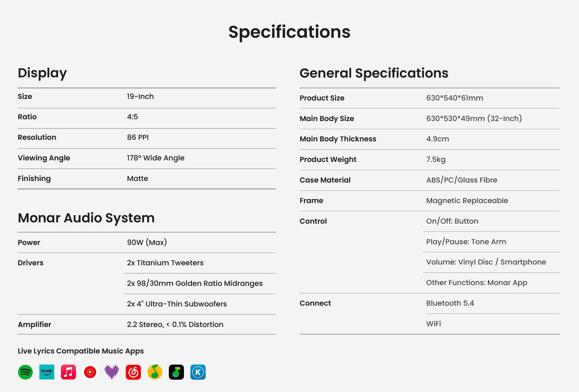The width and height of the screenshot is (579, 392).
Task: Select the 178° Wide Angle value
Action: (x=156, y=158)
